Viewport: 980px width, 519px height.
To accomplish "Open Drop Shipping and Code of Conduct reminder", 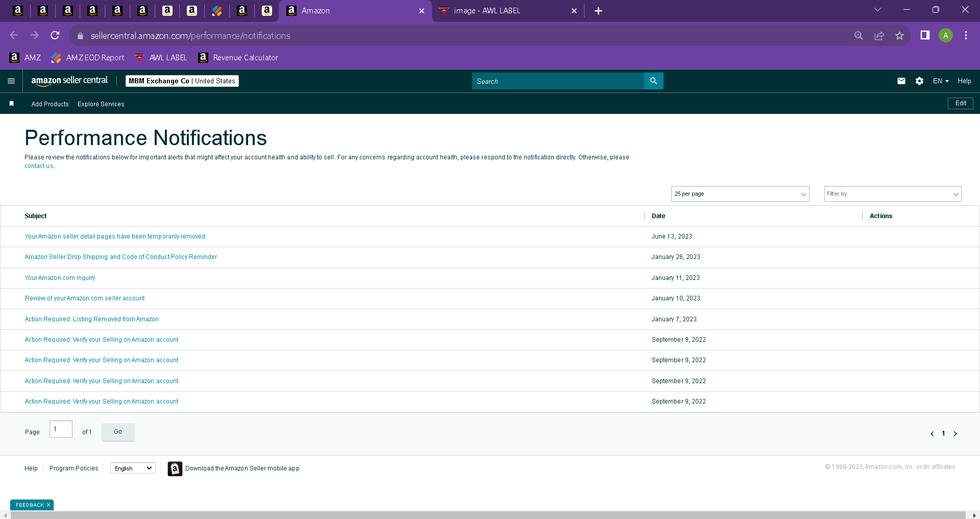I will click(121, 257).
